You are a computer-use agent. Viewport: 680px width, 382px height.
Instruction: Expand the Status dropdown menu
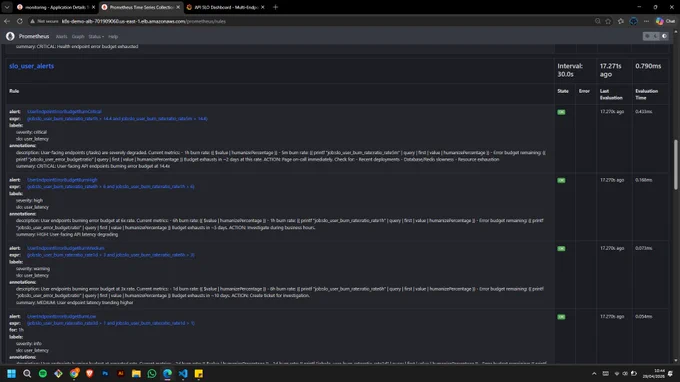coord(96,37)
